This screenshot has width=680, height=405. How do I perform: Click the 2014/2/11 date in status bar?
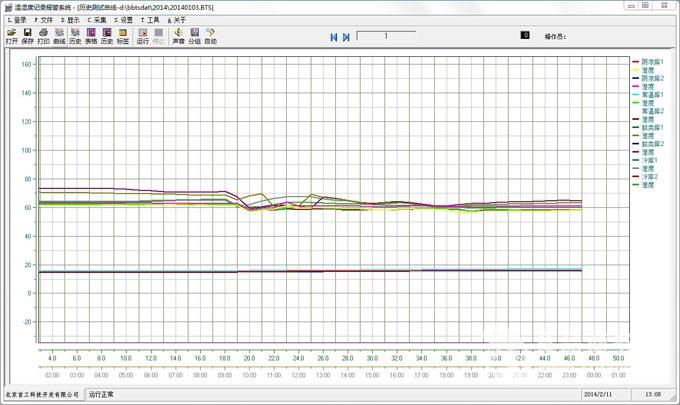[x=598, y=395]
